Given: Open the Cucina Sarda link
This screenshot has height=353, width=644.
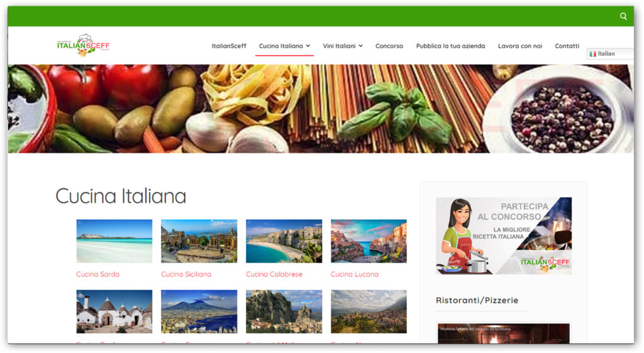Looking at the screenshot, I should coord(97,274).
